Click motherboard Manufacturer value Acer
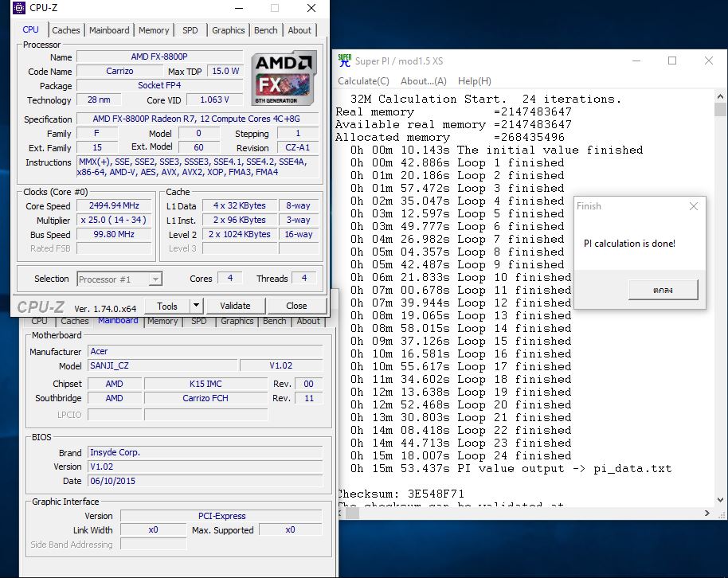 click(205, 351)
